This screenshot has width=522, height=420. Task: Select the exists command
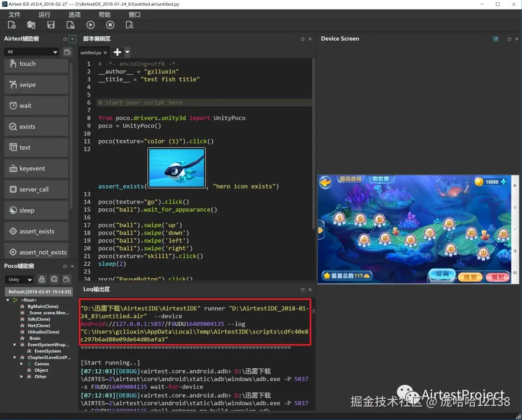click(x=36, y=127)
